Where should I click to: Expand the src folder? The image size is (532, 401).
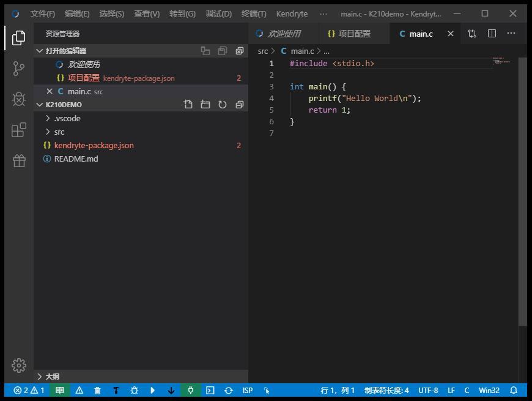pyautogui.click(x=141, y=132)
